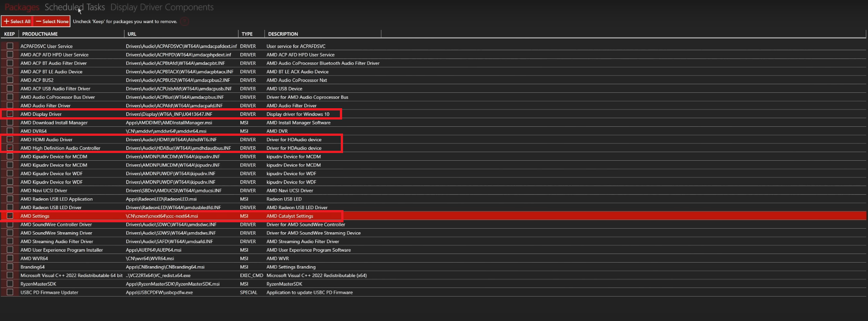Toggle Keep checkbox on AMD Settings row
This screenshot has width=868, height=321.
coord(10,216)
